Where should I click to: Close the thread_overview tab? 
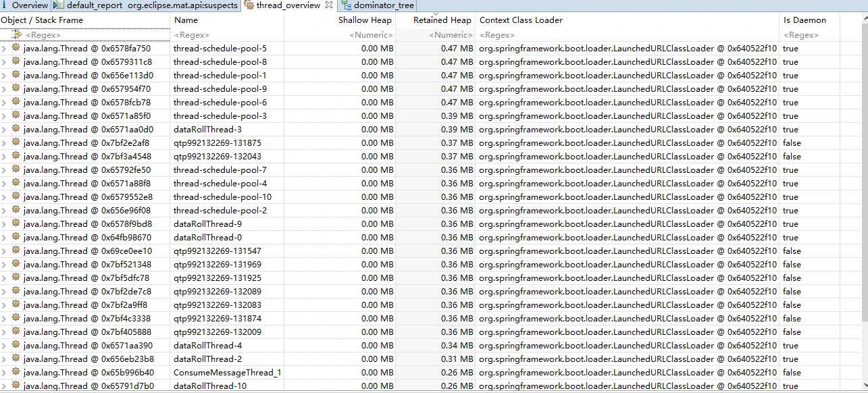[x=329, y=5]
